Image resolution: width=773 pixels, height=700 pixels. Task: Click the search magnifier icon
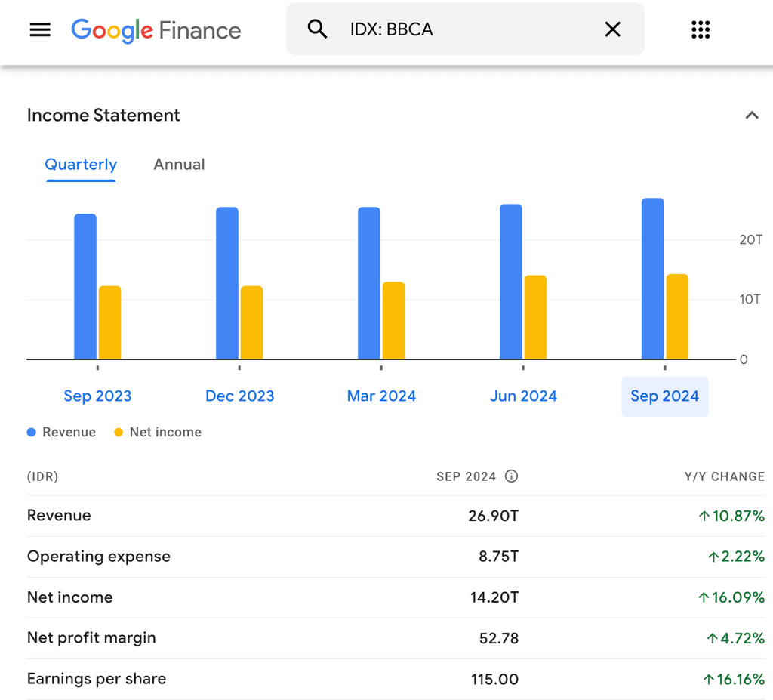click(x=317, y=29)
